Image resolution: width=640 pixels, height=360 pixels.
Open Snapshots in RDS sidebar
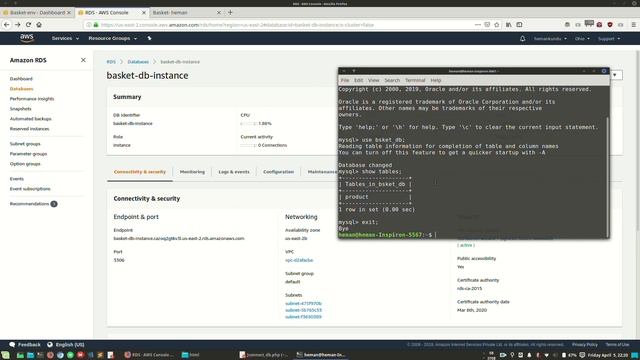20,109
